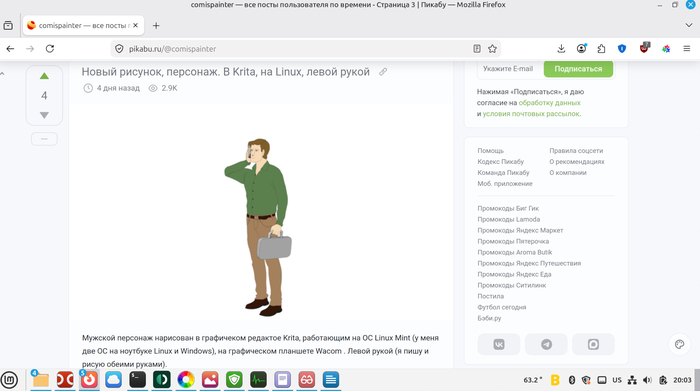The width and height of the screenshot is (700, 391).
Task: Open the extensions puzzle-piece menu
Action: point(601,49)
